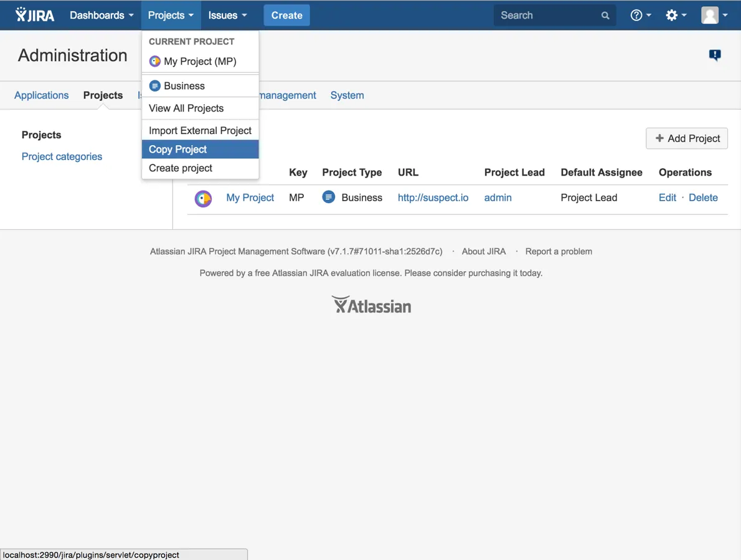The height and width of the screenshot is (560, 741).
Task: Open the My Project link in table
Action: point(250,197)
